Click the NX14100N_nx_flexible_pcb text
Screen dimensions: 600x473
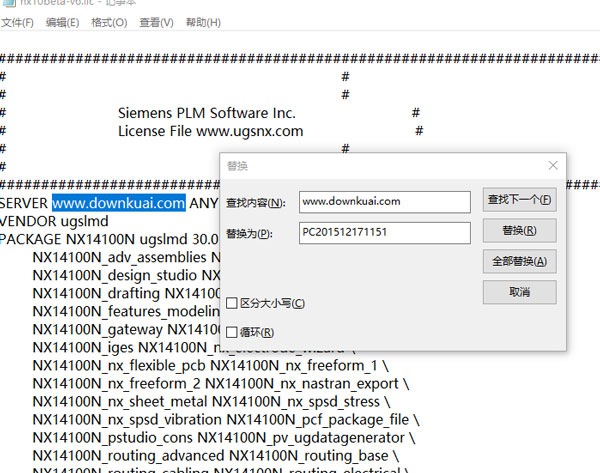point(119,365)
